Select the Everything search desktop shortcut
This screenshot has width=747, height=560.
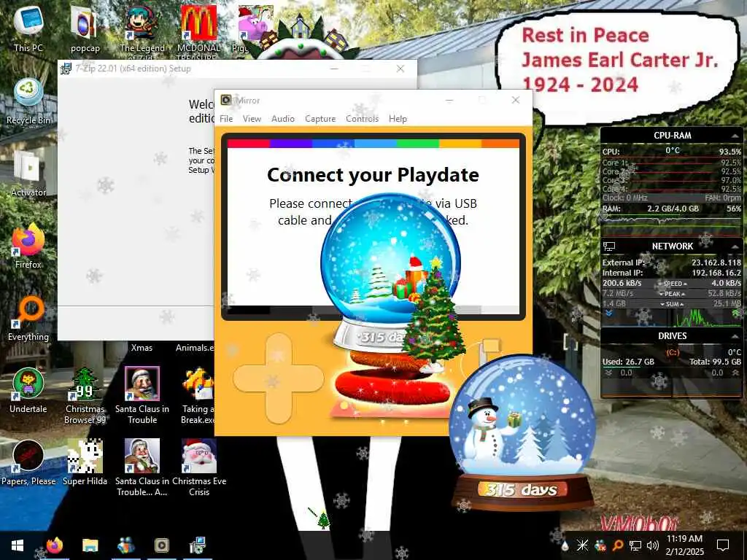coord(28,318)
